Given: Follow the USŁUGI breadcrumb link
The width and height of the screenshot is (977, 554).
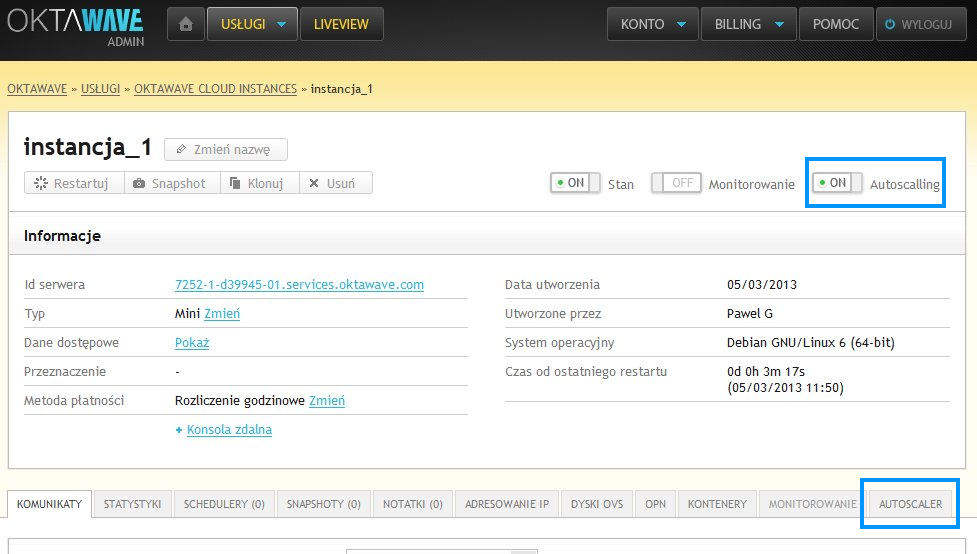Looking at the screenshot, I should pyautogui.click(x=100, y=88).
